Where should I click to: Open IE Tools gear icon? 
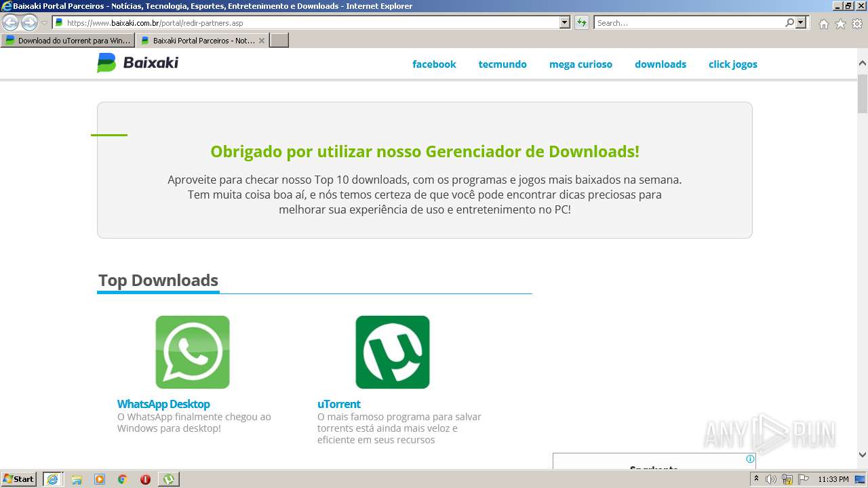[x=857, y=24]
